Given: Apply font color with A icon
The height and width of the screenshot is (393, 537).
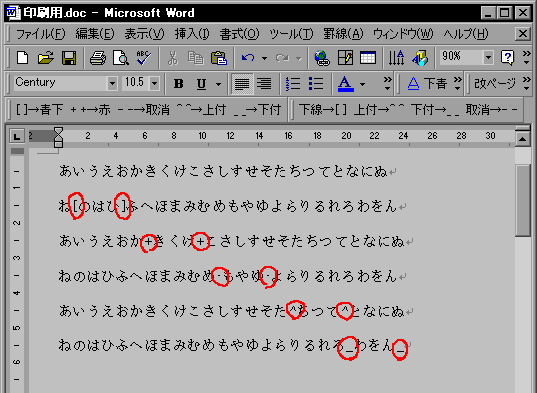Looking at the screenshot, I should point(346,84).
